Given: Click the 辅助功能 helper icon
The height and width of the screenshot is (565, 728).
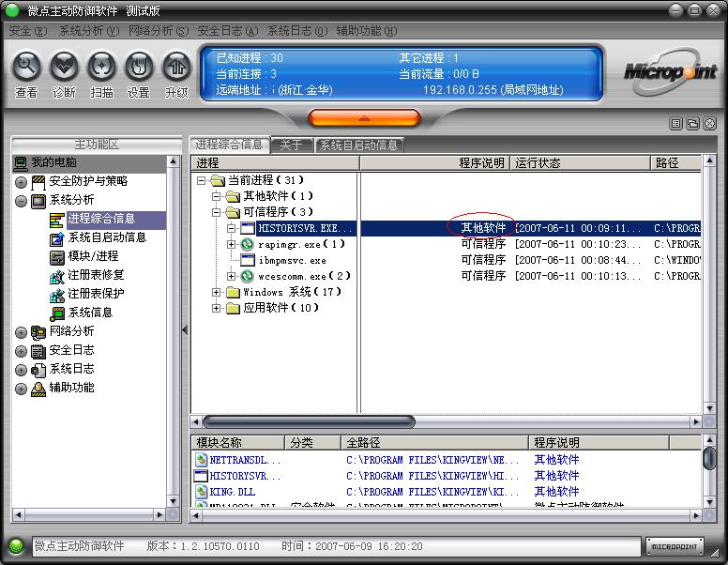Looking at the screenshot, I should (38, 389).
